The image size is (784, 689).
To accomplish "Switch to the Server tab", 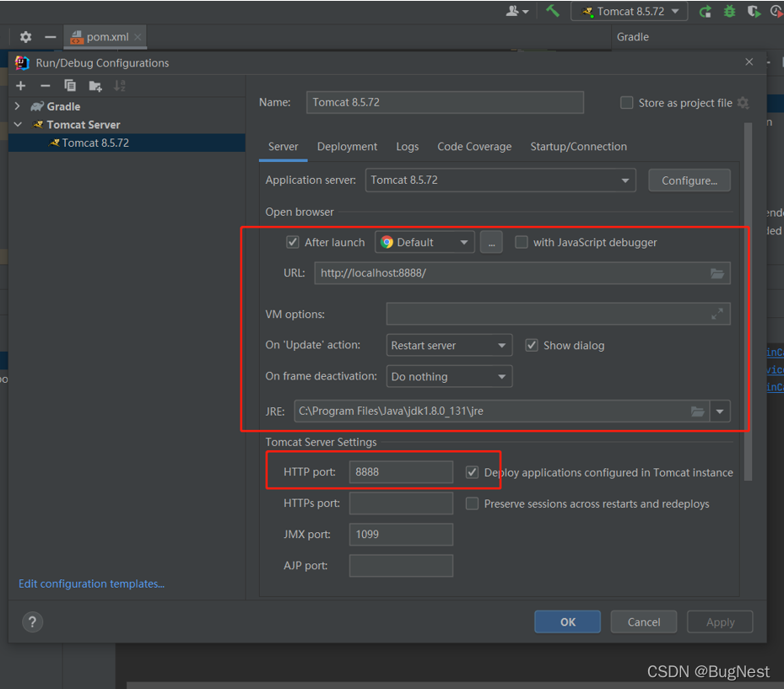I will click(x=283, y=147).
